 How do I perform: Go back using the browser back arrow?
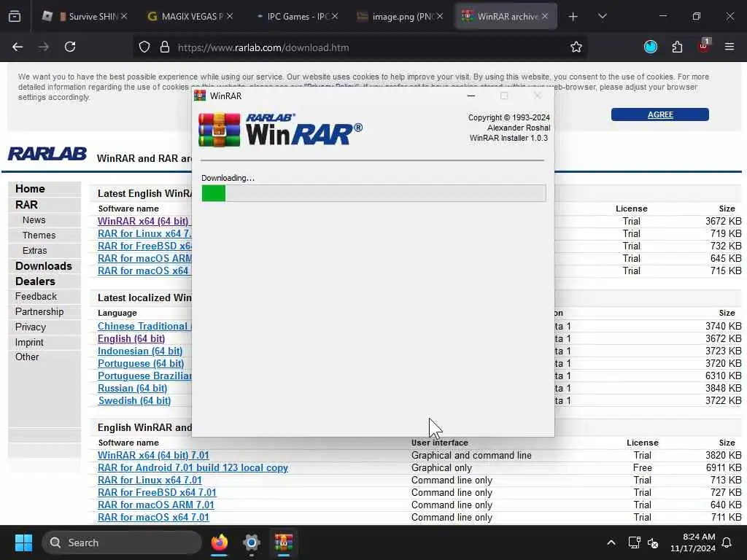point(18,47)
